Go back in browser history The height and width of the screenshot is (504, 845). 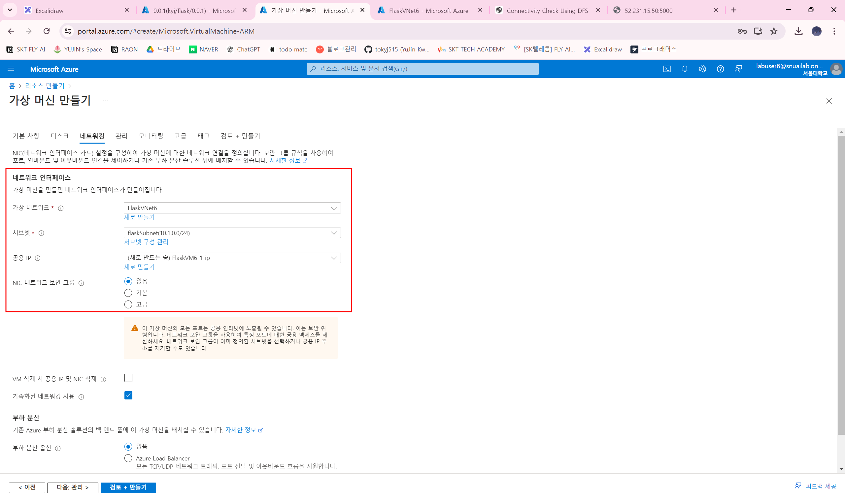pyautogui.click(x=11, y=31)
